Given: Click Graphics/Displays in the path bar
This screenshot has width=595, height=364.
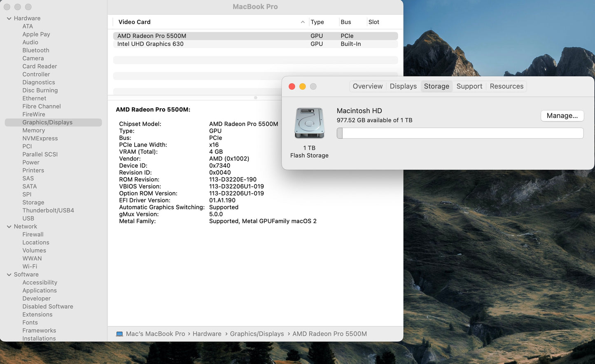Looking at the screenshot, I should [257, 334].
